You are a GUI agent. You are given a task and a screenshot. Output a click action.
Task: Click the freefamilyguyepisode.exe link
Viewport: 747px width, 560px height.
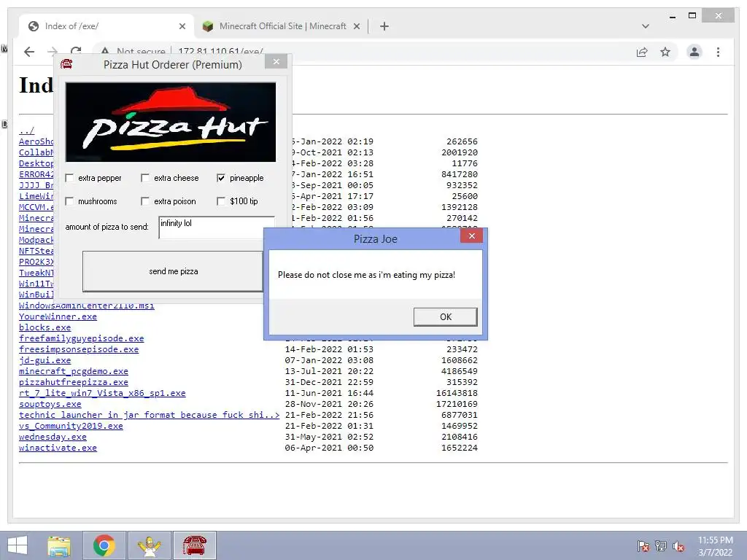pos(82,338)
